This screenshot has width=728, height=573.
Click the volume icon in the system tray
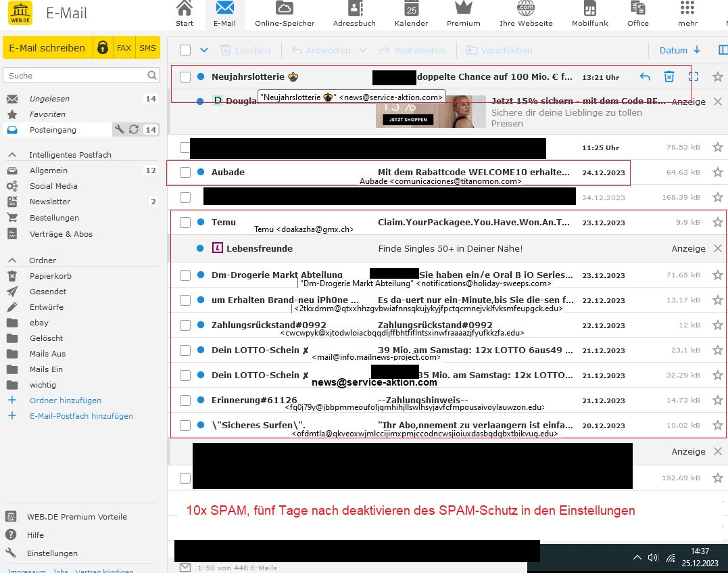(x=652, y=557)
